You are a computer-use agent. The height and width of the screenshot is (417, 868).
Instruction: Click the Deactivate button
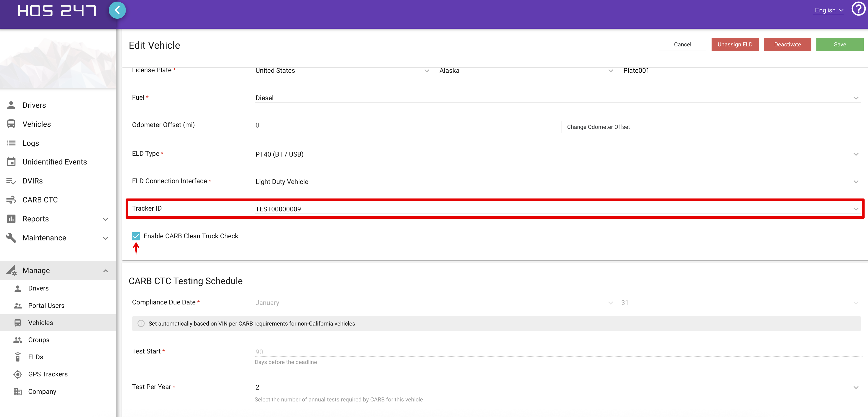787,44
